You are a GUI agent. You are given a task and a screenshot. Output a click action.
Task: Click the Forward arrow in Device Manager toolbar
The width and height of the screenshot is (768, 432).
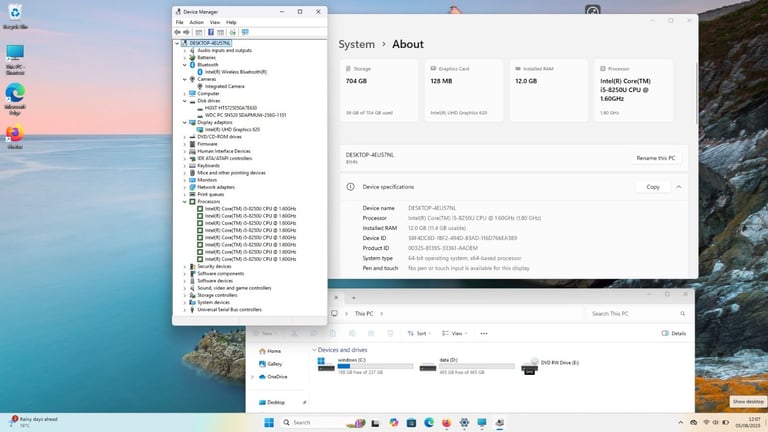[x=186, y=32]
